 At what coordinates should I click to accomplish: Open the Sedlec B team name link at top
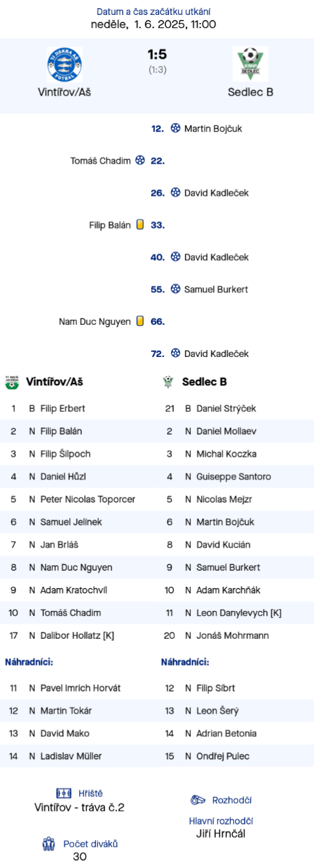pos(251,92)
